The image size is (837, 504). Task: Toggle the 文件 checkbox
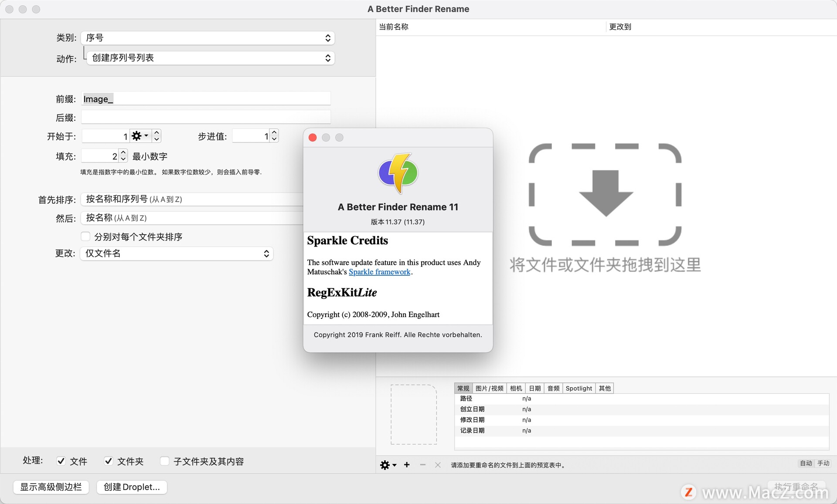point(61,461)
